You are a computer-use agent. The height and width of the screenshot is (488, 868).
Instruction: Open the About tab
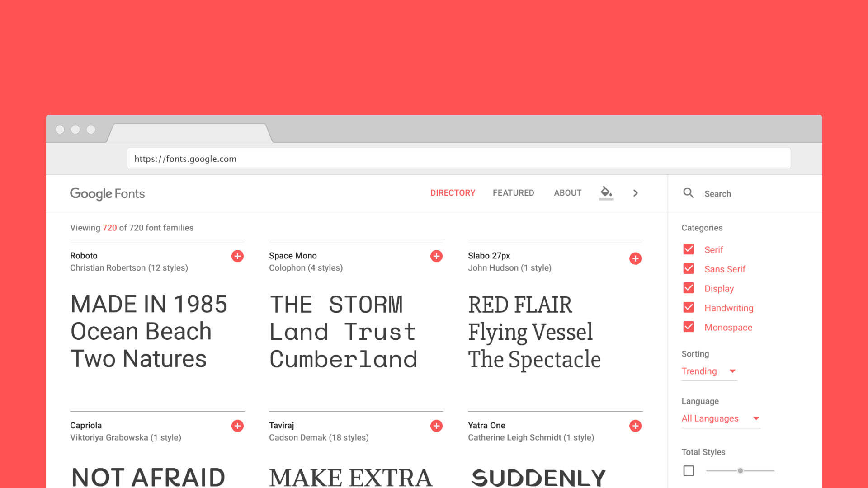pyautogui.click(x=567, y=193)
